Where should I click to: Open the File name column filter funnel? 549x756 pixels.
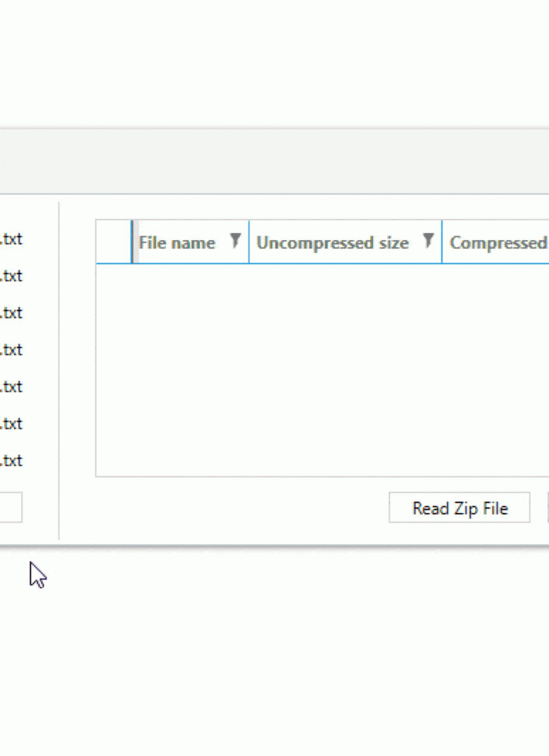pos(236,242)
